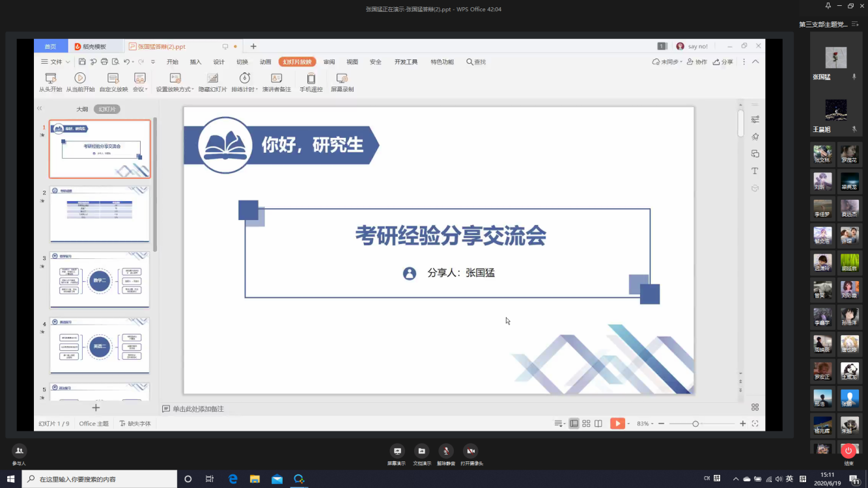Click the 从头开始 slideshow icon
868x488 pixels.
tap(50, 79)
